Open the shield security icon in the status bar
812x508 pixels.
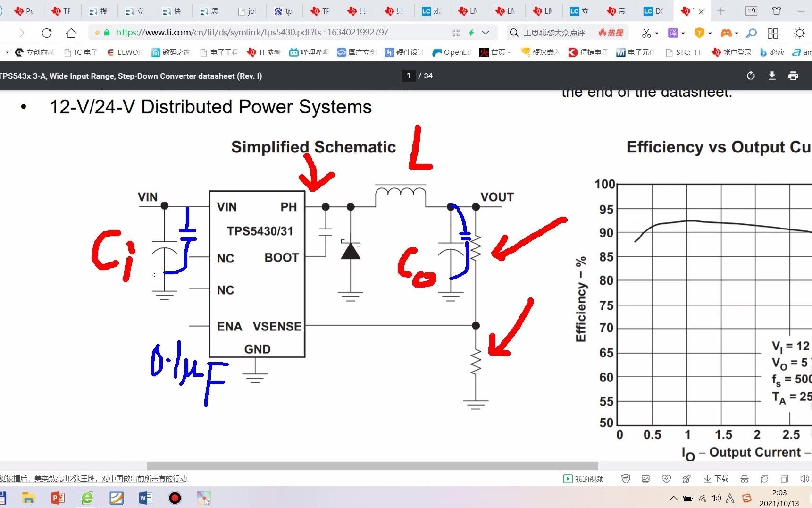coord(626,479)
